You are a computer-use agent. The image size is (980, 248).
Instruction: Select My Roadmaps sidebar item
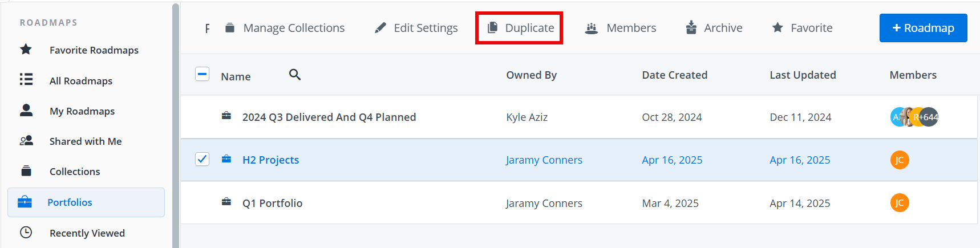(x=82, y=111)
